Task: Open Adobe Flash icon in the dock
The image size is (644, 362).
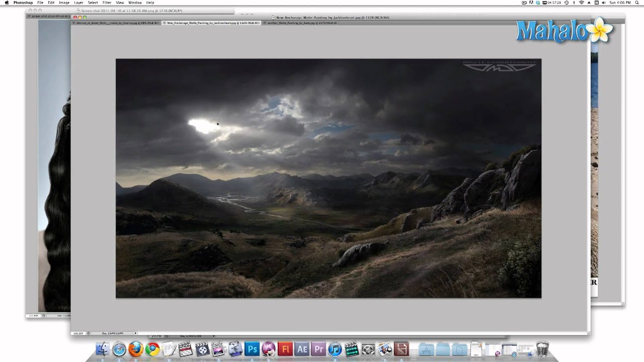Action: 285,349
